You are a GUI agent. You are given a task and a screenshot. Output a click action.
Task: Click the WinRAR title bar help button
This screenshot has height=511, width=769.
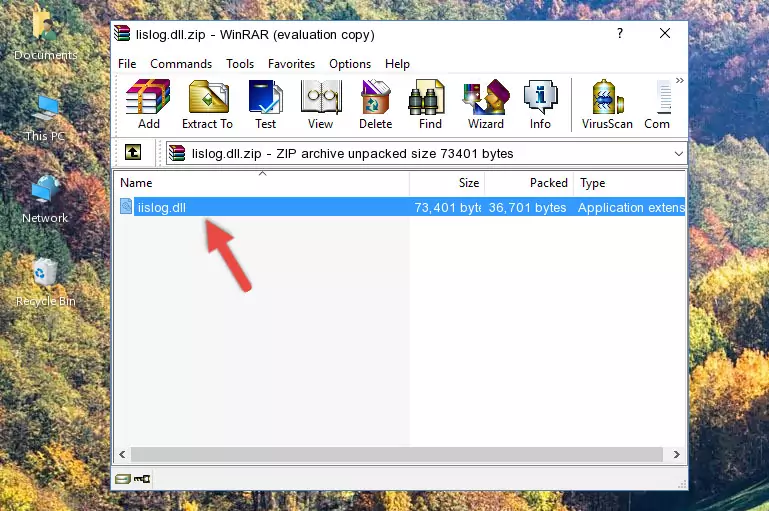click(620, 33)
